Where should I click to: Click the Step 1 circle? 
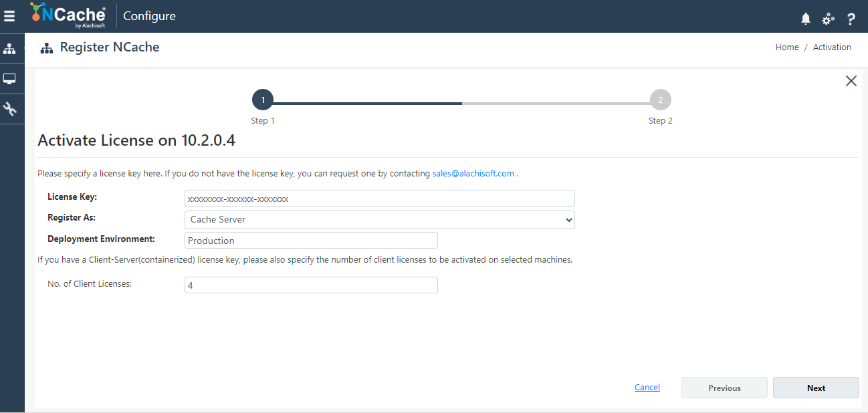[x=263, y=100]
